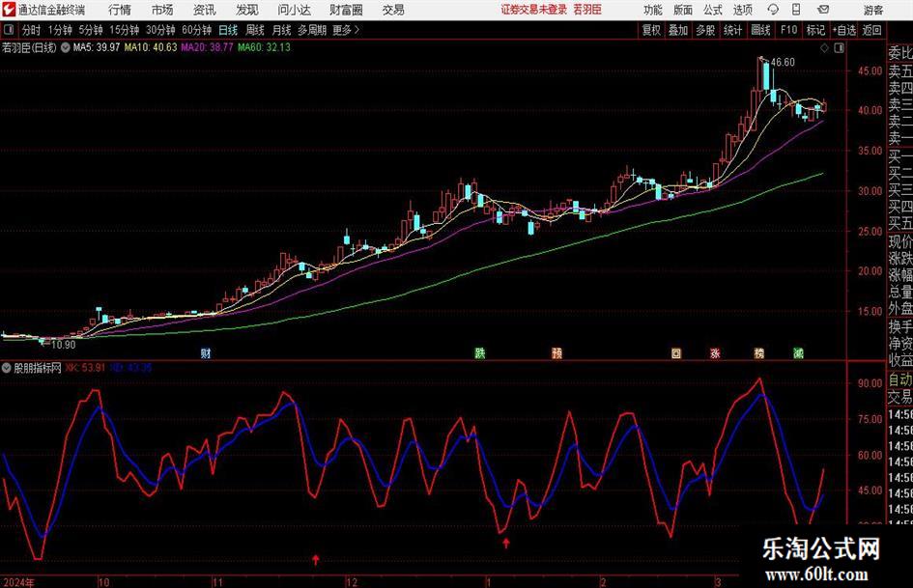Image resolution: width=913 pixels, height=588 pixels.
Task: Open the customer service headset icon
Action: (x=773, y=10)
